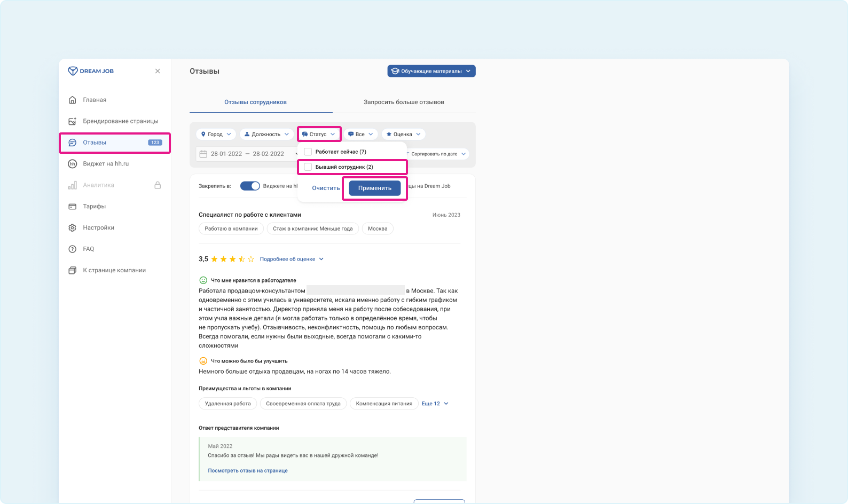The width and height of the screenshot is (848, 504).
Task: Click the half-filled fourth star of the 3,5 rating
Action: pos(241,259)
